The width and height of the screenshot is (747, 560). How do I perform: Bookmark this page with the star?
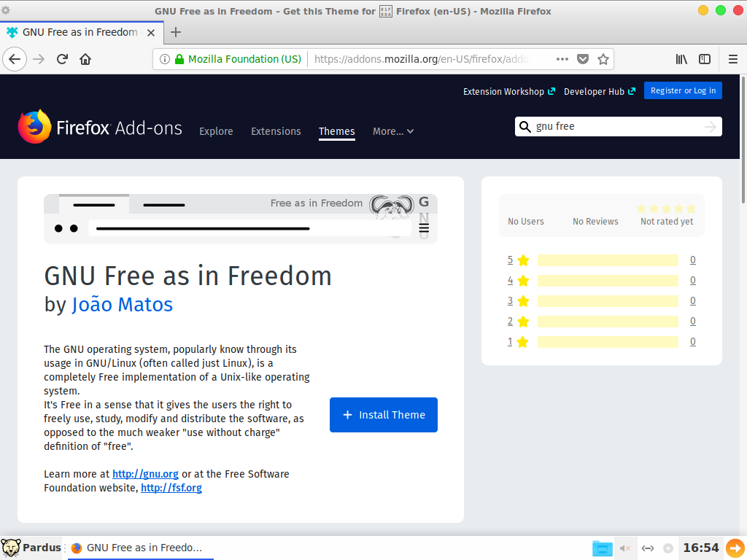tap(603, 59)
